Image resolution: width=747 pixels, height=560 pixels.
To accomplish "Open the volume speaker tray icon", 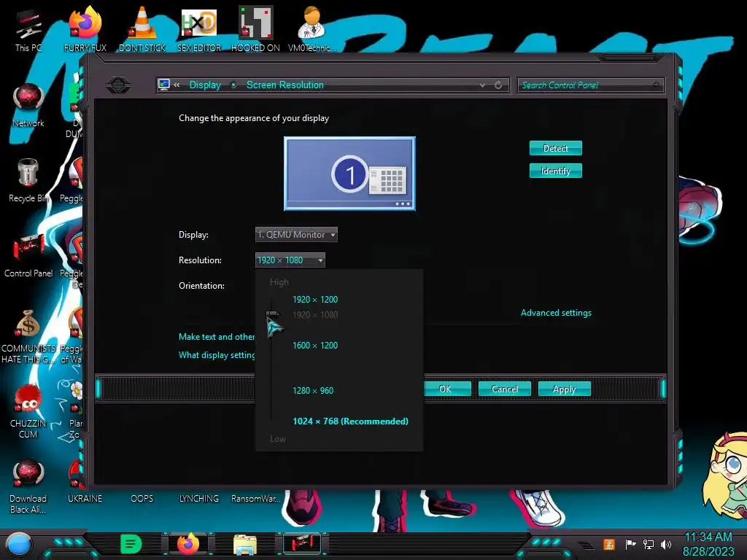I will pyautogui.click(x=665, y=544).
